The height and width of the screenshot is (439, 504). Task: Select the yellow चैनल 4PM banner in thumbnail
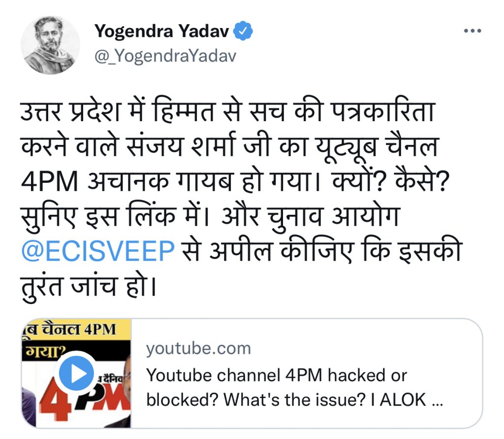[x=76, y=329]
